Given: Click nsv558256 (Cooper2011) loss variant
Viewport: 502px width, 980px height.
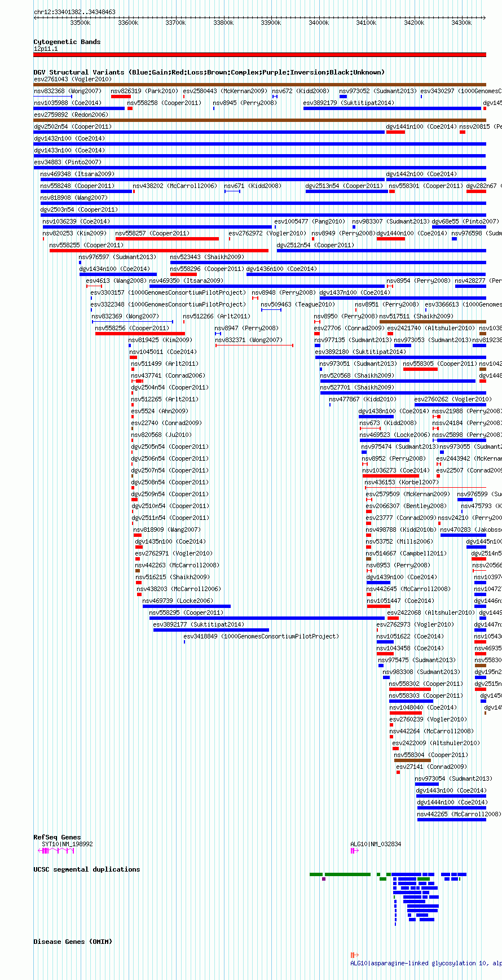Looking at the screenshot, I should click(140, 334).
